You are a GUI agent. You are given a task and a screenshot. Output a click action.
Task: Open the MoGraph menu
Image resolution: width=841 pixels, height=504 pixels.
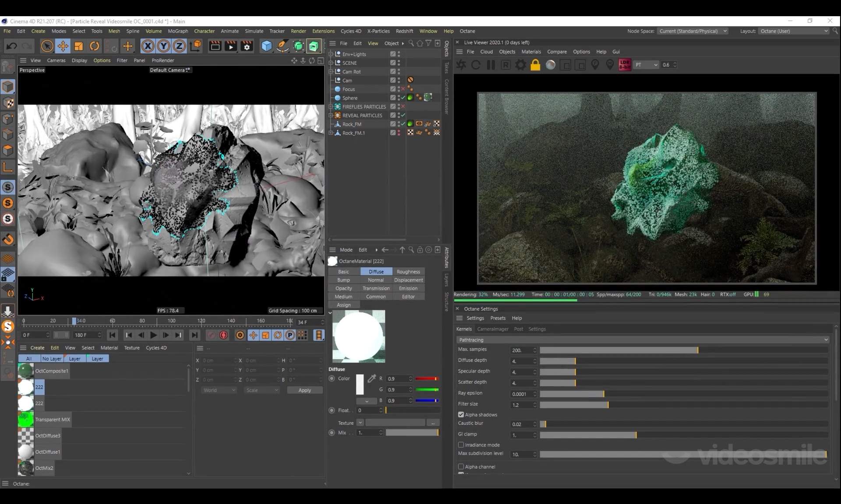[x=178, y=31]
